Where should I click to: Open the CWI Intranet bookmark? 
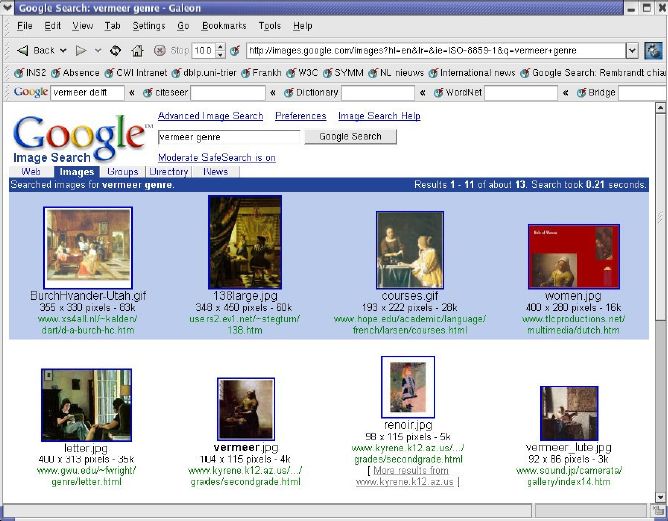(136, 72)
